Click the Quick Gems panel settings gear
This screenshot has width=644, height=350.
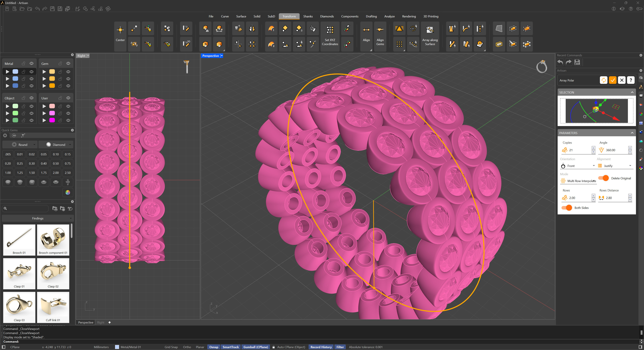[x=72, y=130]
